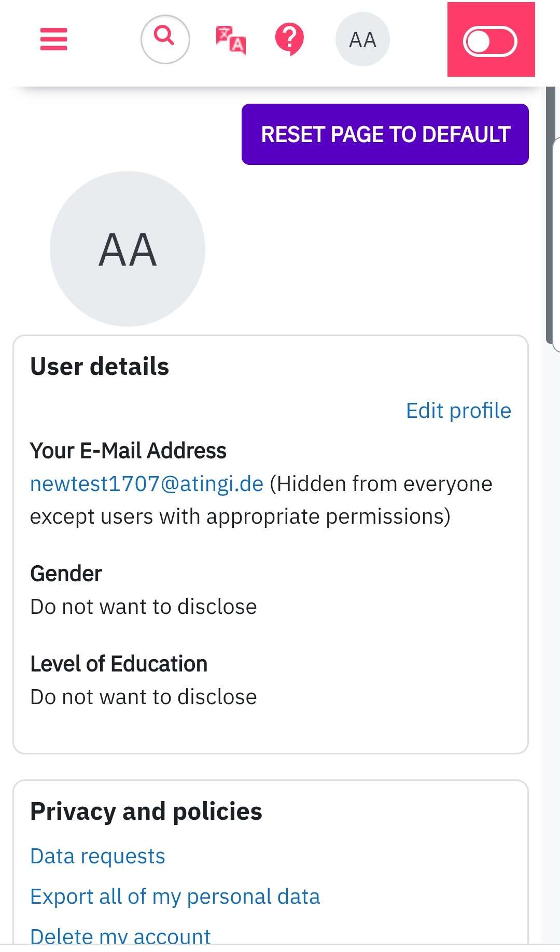
Task: Click the User details heading
Action: tap(100, 367)
